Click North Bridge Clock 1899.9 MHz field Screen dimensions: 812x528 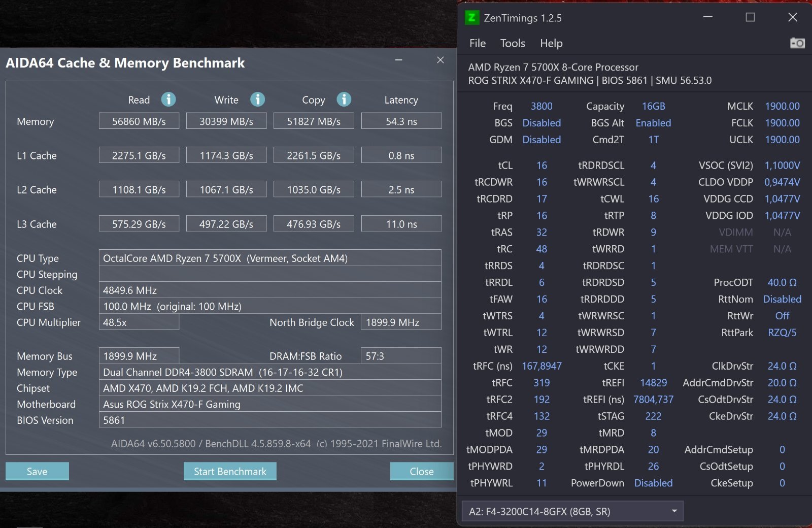coord(401,322)
